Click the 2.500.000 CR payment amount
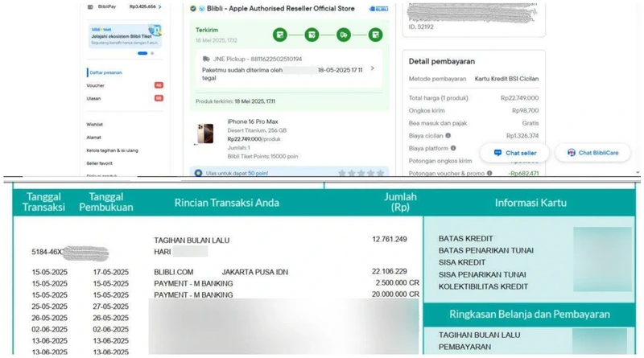This screenshot has height=358, width=644. click(397, 283)
